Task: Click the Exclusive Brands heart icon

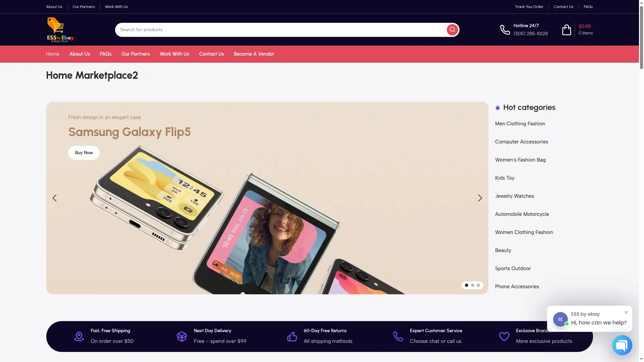Action: point(504,336)
